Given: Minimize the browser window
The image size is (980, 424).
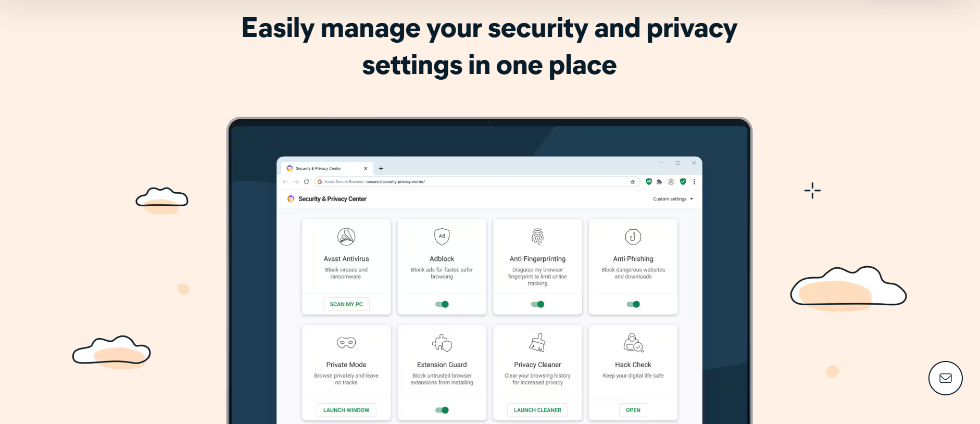Looking at the screenshot, I should pyautogui.click(x=661, y=163).
